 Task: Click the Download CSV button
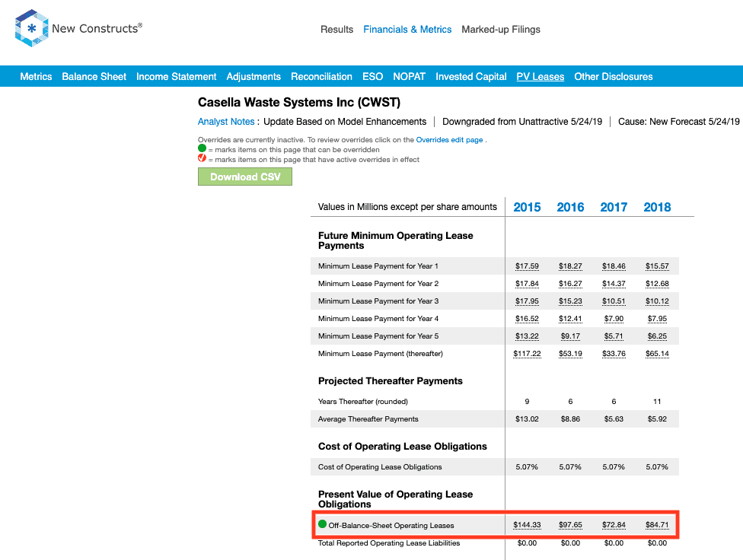click(245, 177)
